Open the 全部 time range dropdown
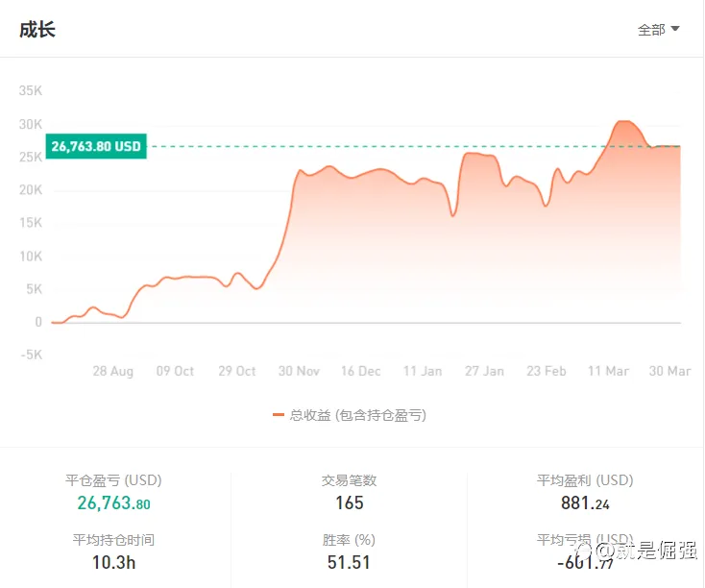Image resolution: width=705 pixels, height=588 pixels. pos(657,30)
